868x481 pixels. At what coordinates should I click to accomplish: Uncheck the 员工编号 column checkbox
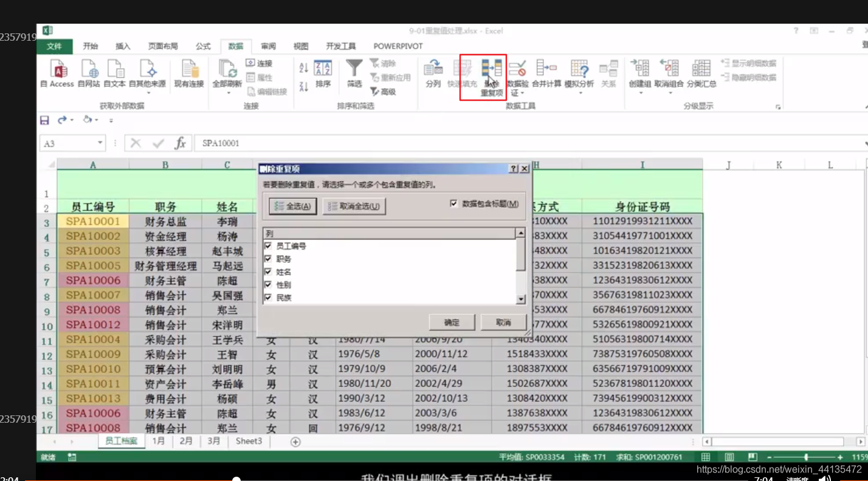pos(268,246)
